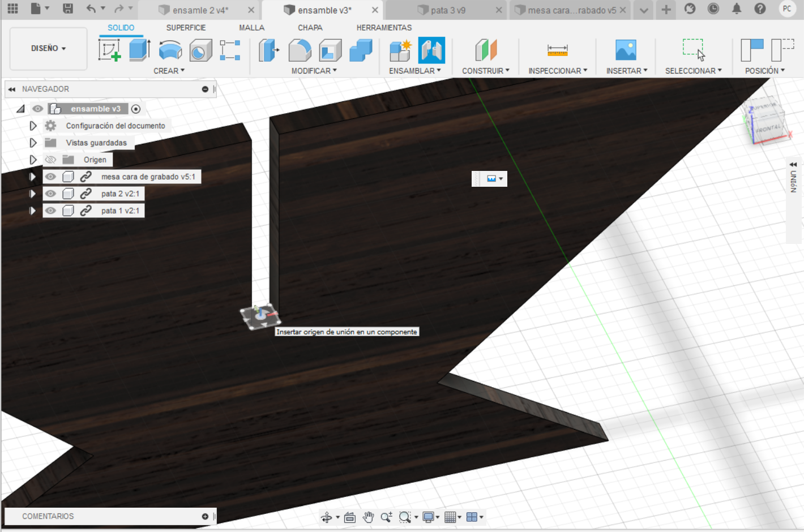Select the Press Pull tool

(x=269, y=50)
